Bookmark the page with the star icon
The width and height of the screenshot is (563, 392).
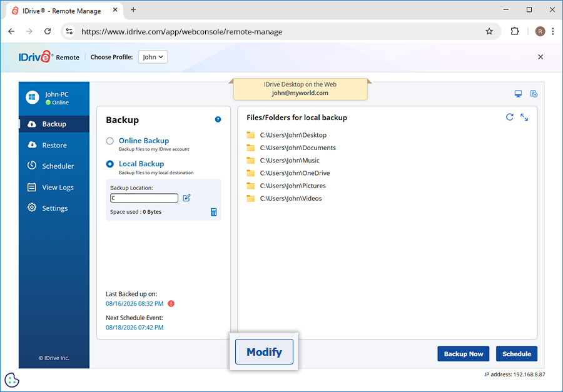point(489,32)
